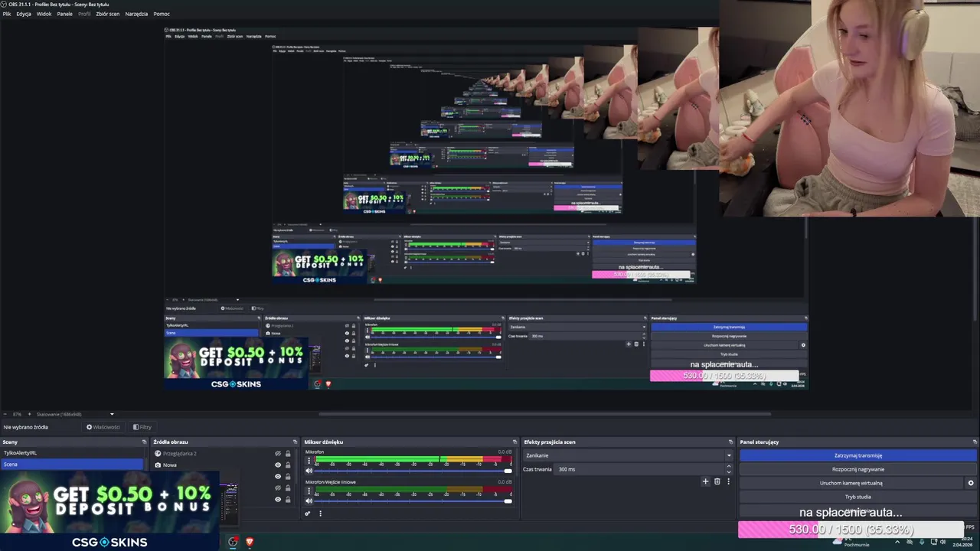Open the Pomoc menu
The height and width of the screenshot is (551, 980).
click(162, 14)
